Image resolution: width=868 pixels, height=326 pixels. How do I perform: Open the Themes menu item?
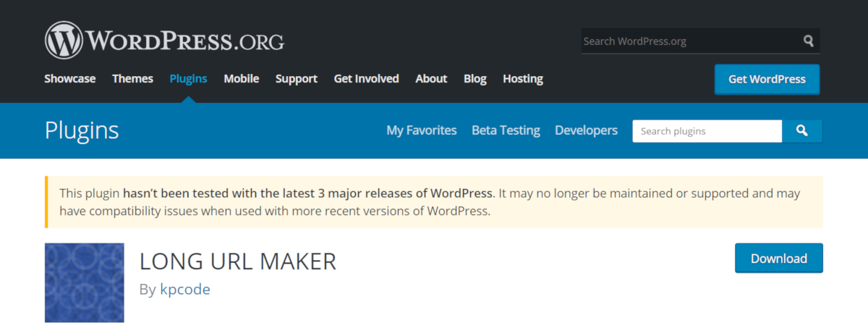click(132, 79)
